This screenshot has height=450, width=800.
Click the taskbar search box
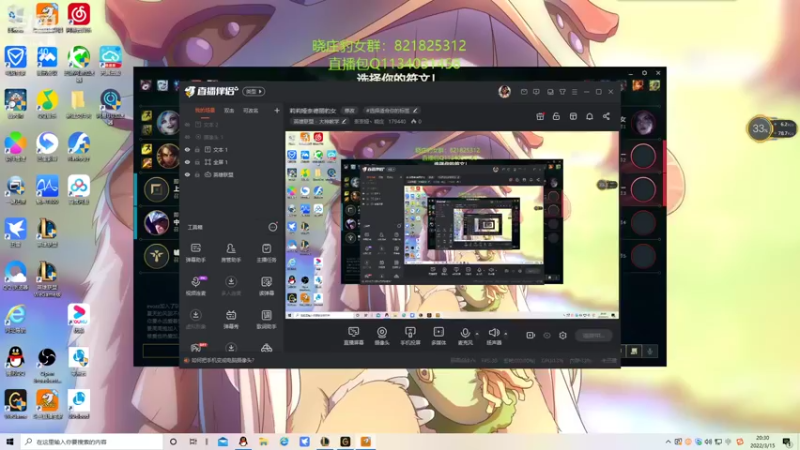pyautogui.click(x=92, y=441)
